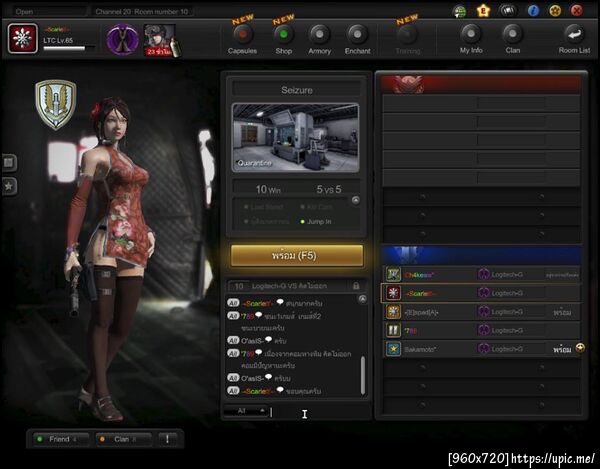Screen dimensions: 600x469
Task: Click the blue star rank icon of Sakamoto
Action: tap(393, 349)
